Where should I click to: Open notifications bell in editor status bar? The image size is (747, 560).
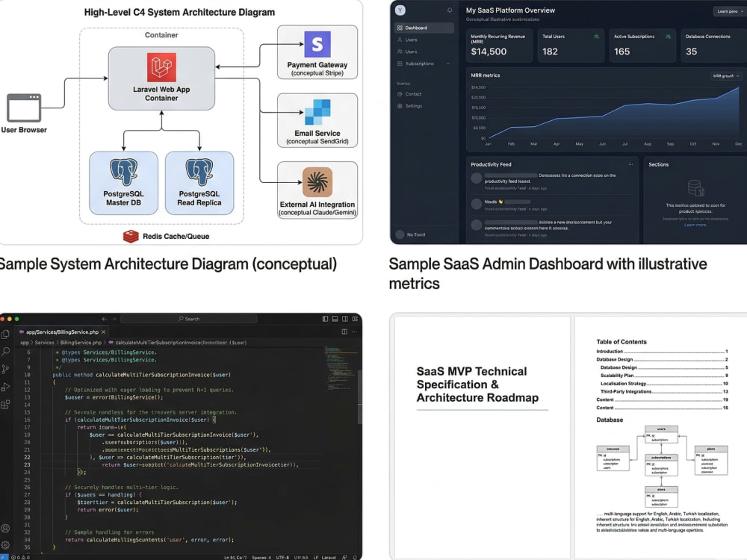point(354,557)
